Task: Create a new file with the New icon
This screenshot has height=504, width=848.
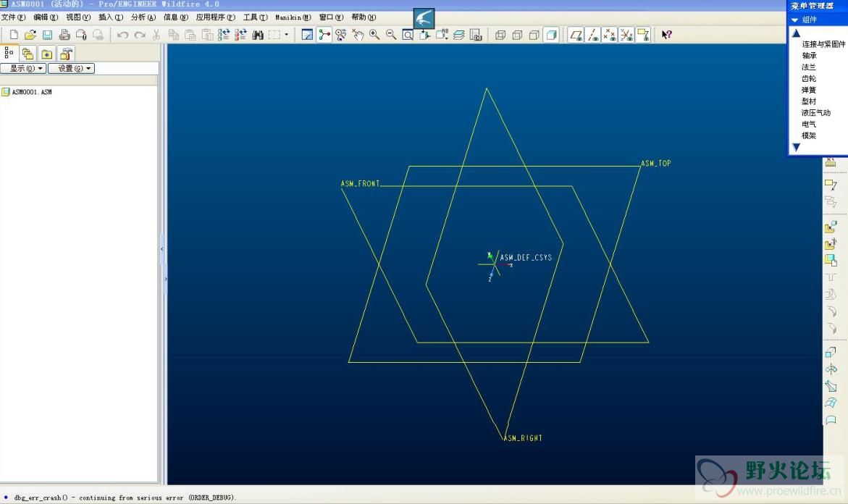Action: pos(14,35)
